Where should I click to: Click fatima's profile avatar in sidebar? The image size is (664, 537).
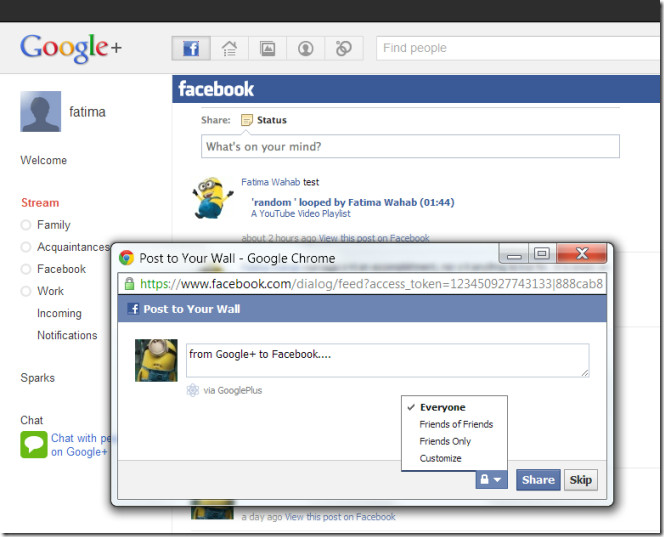point(41,111)
